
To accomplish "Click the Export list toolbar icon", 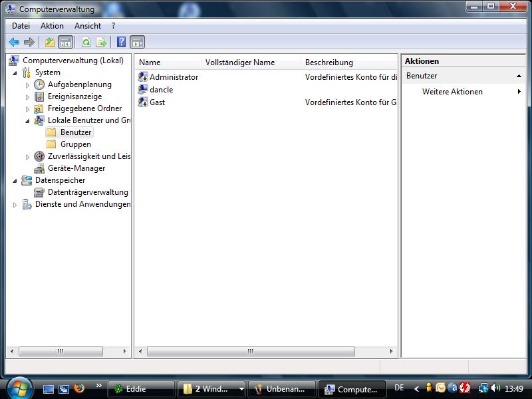I will click(101, 43).
